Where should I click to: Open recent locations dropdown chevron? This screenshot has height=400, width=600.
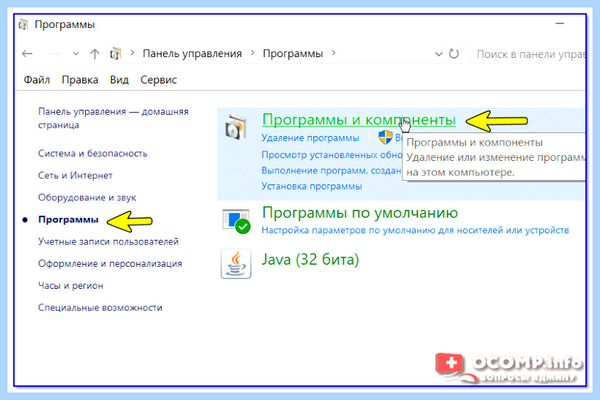tap(76, 54)
